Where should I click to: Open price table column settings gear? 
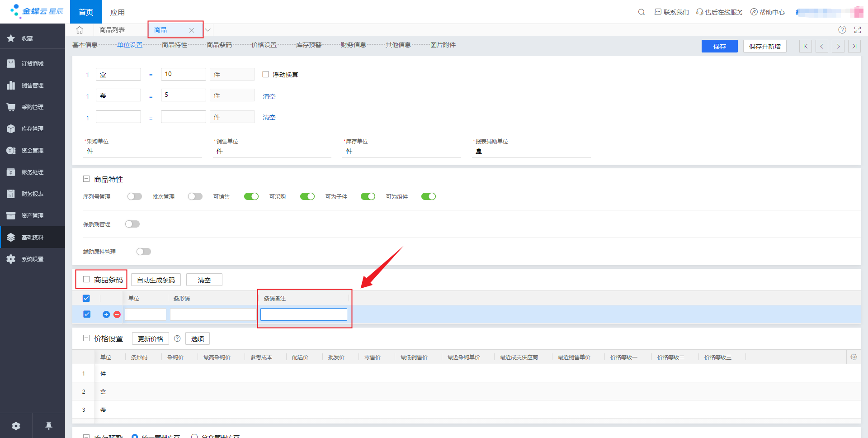[x=854, y=357]
